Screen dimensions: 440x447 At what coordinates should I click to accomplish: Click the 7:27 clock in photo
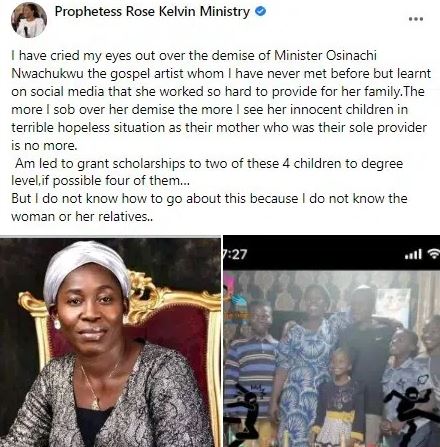pos(235,254)
